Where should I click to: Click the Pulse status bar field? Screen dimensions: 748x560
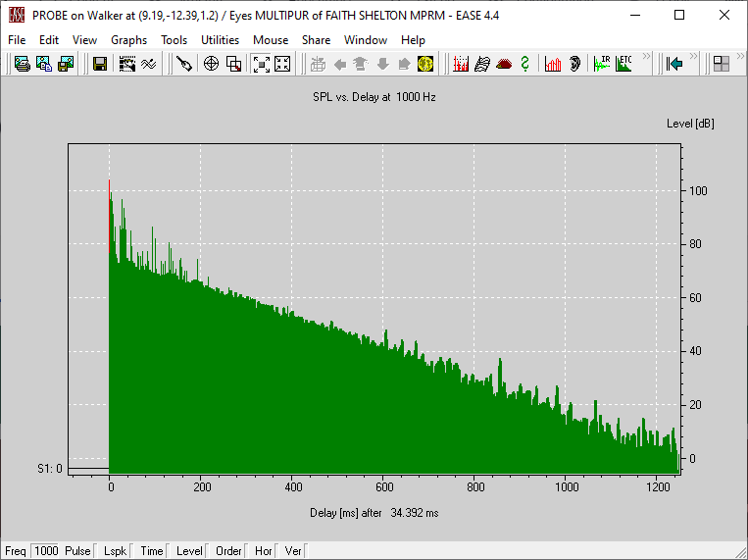79,551
